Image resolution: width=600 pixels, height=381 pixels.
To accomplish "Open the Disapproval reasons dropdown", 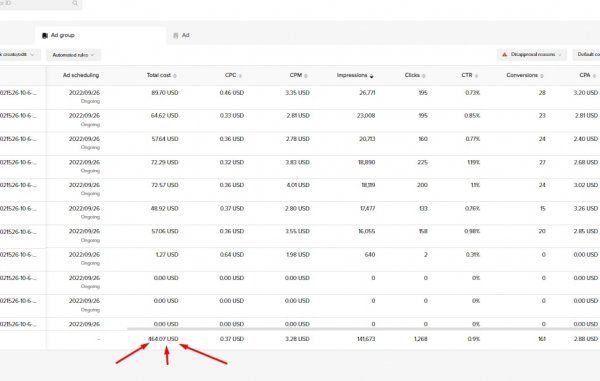I will [x=532, y=55].
